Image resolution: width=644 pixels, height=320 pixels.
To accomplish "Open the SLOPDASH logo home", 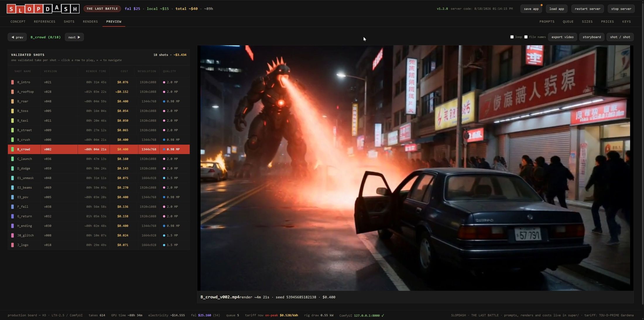I will (43, 9).
